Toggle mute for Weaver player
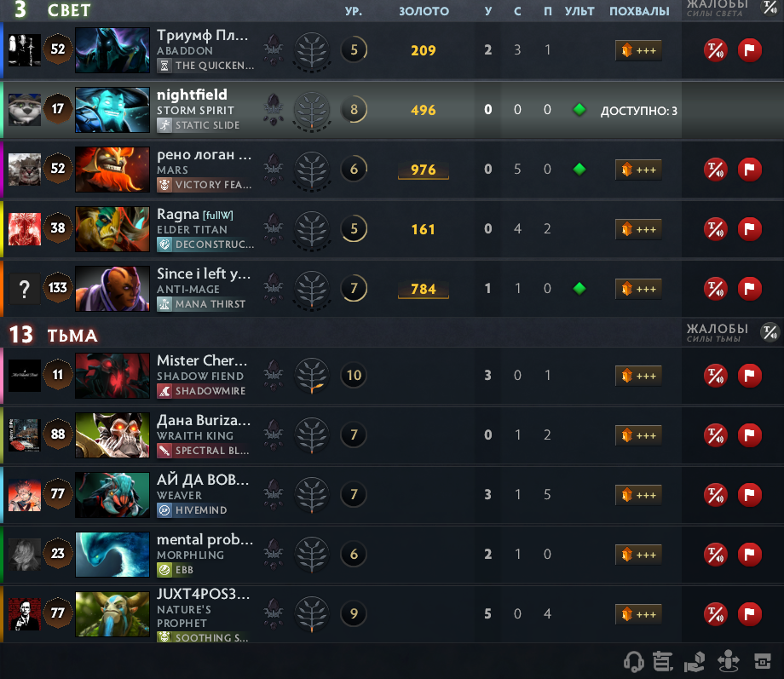The image size is (784, 679). tap(716, 495)
